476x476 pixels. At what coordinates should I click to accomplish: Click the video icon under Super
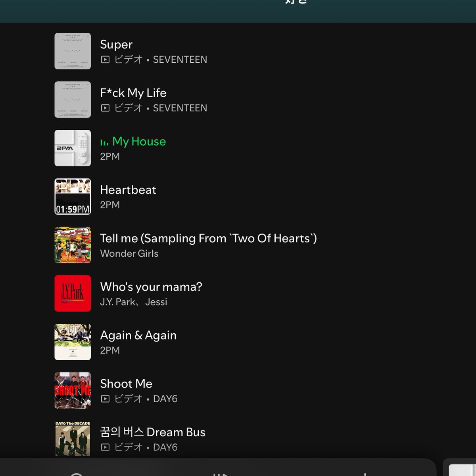(105, 59)
